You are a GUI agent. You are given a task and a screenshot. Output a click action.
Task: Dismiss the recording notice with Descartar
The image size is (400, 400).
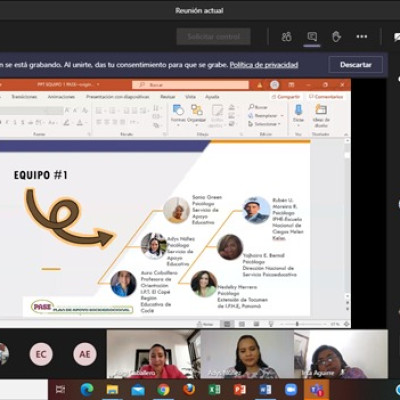tap(356, 65)
